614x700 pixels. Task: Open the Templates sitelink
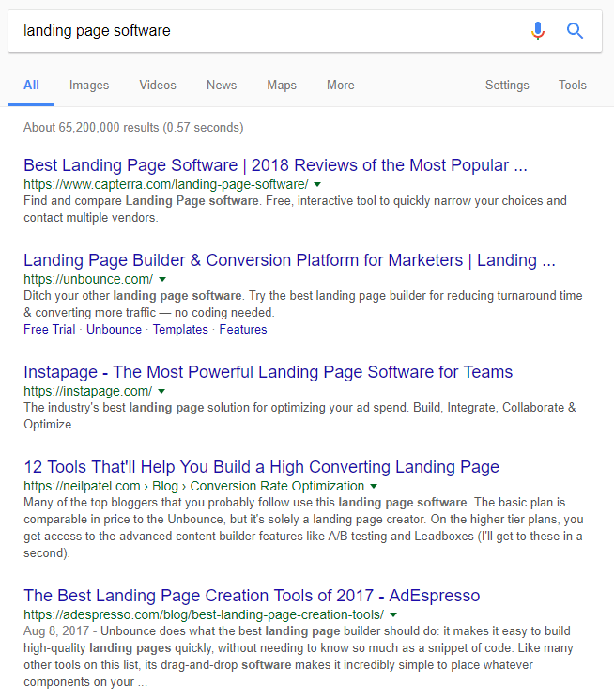point(180,330)
